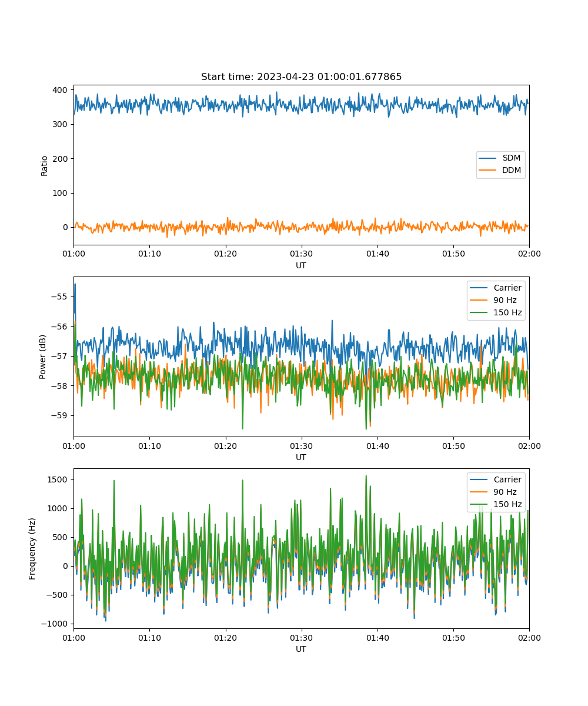Click the 01:10 time tick of the Ratio plot
The image size is (588, 706).
pyautogui.click(x=149, y=254)
